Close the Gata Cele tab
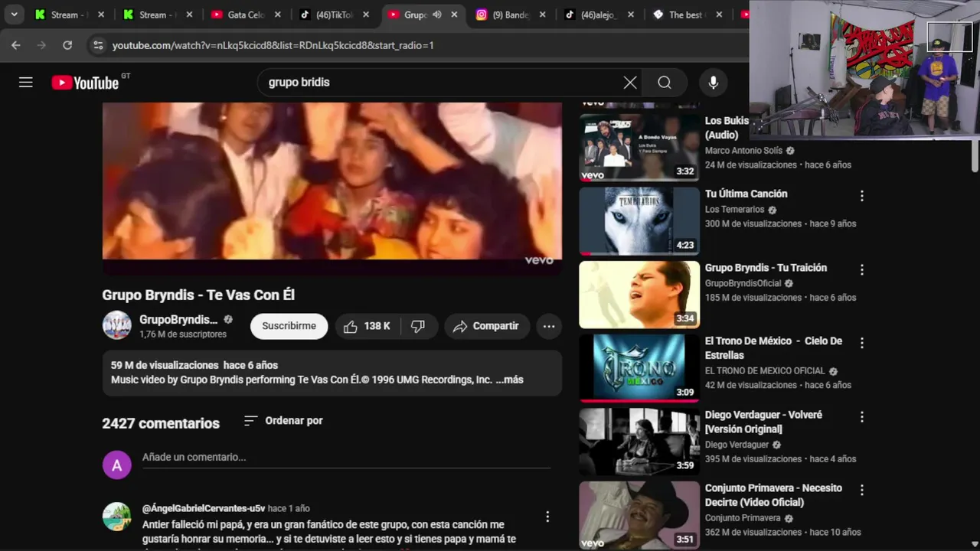 point(278,15)
